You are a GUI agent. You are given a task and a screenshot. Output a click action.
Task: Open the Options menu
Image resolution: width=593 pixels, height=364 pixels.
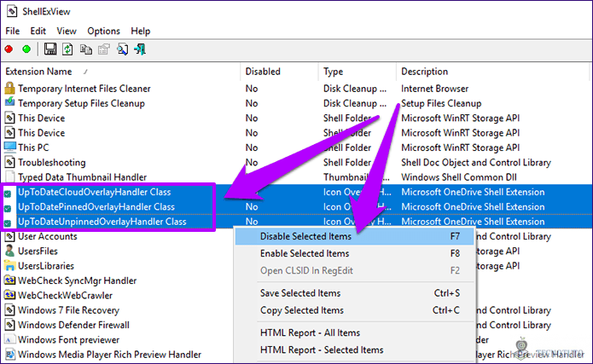coord(103,31)
